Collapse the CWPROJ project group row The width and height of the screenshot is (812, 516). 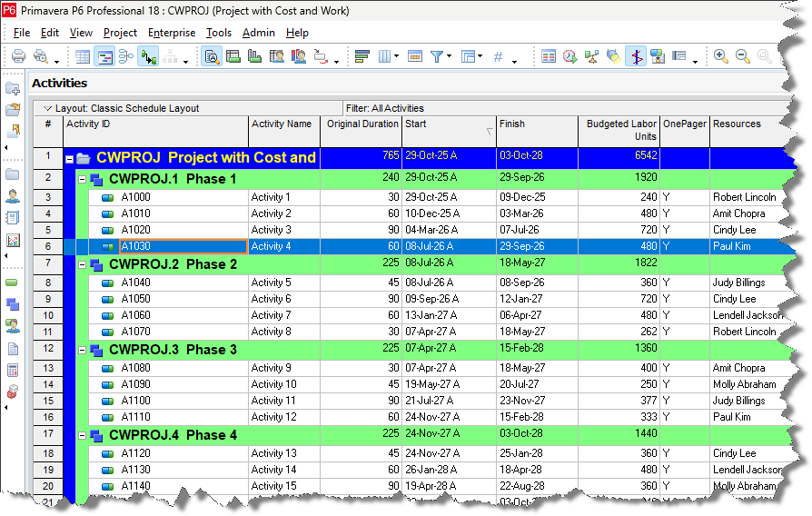tap(69, 160)
